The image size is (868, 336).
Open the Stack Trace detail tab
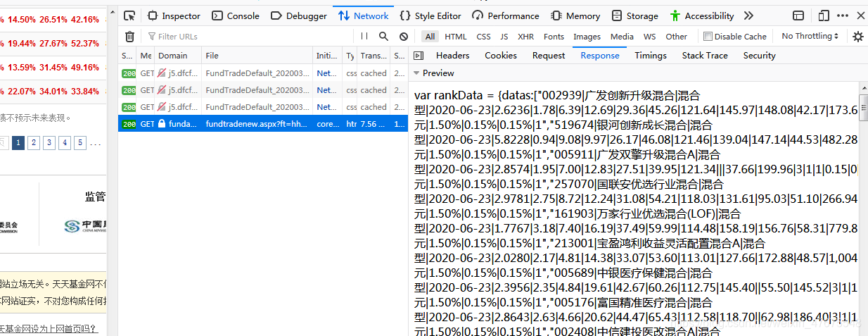(705, 56)
